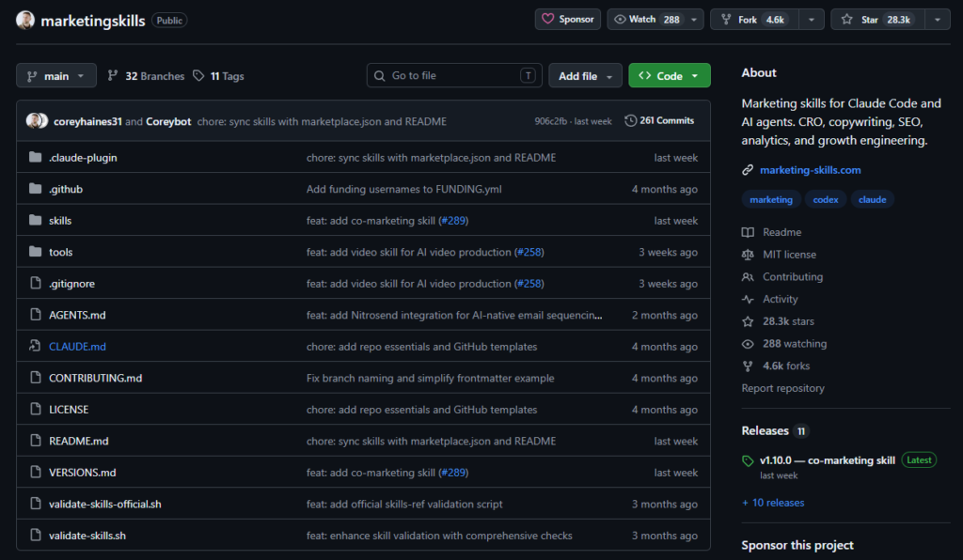Open the Coreybot author profile
This screenshot has width=963, height=560.
pos(168,121)
